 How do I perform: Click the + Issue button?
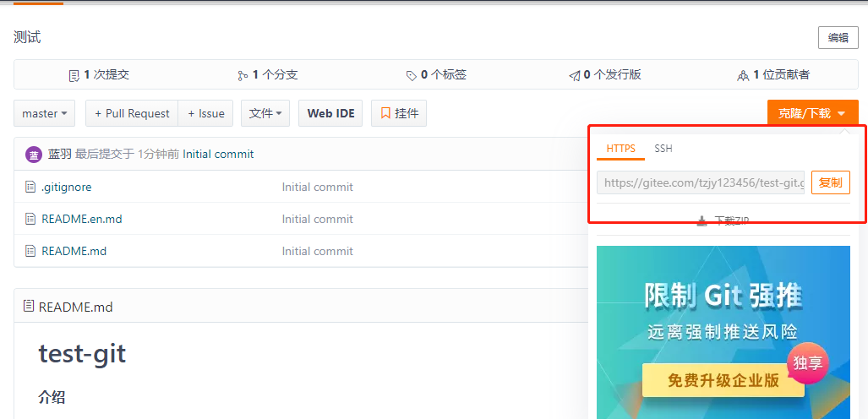(x=206, y=113)
